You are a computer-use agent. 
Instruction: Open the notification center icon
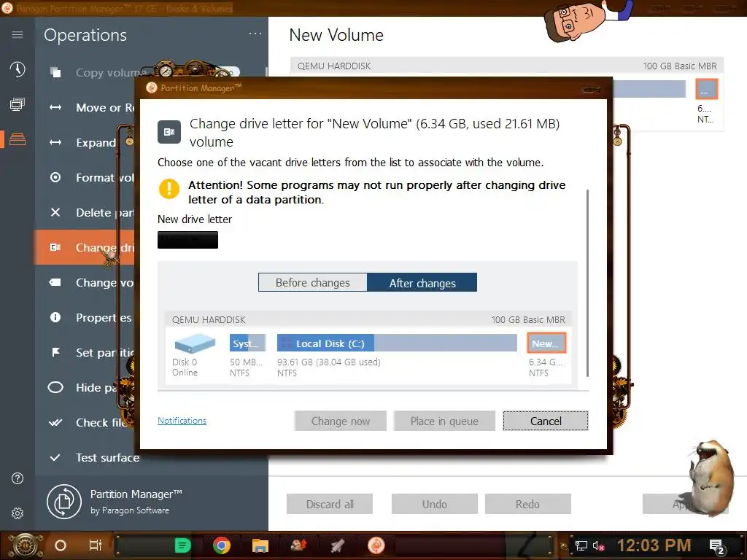[717, 546]
